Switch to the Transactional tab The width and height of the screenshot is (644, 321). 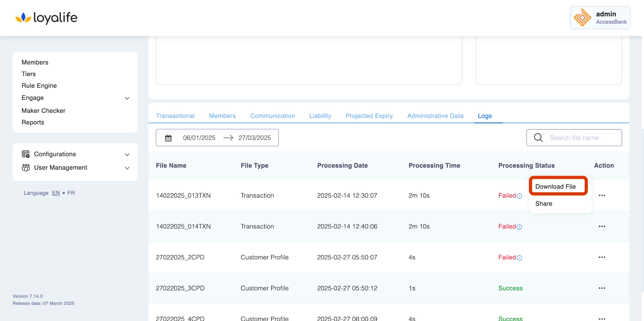coord(175,116)
